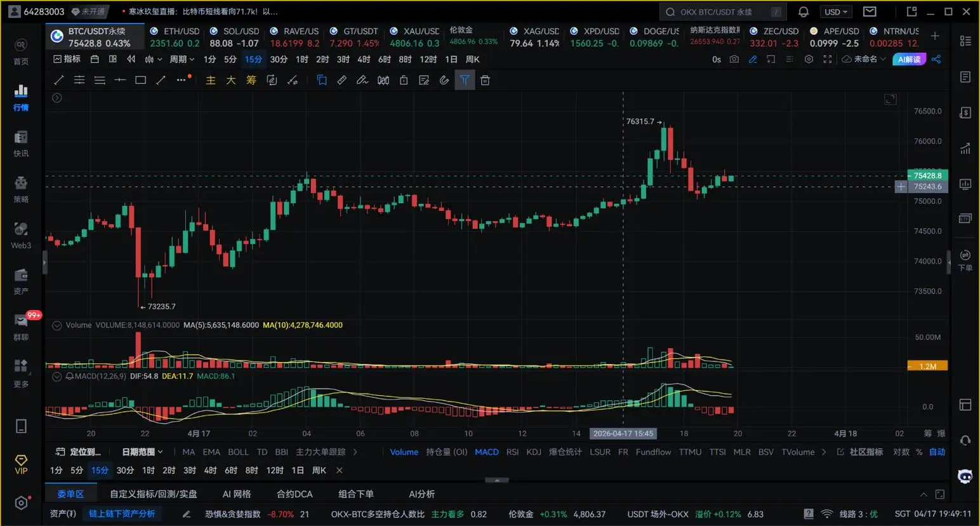Toggle the MACD indicator
This screenshot has height=526, width=980.
[487, 452]
